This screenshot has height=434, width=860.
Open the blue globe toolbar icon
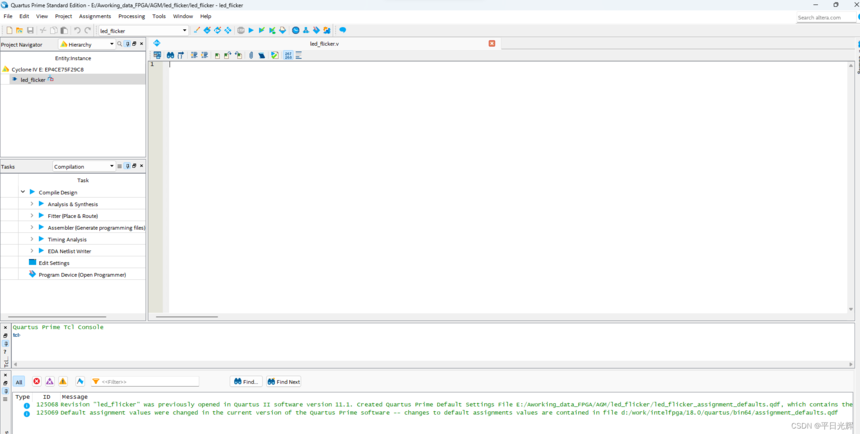click(296, 30)
